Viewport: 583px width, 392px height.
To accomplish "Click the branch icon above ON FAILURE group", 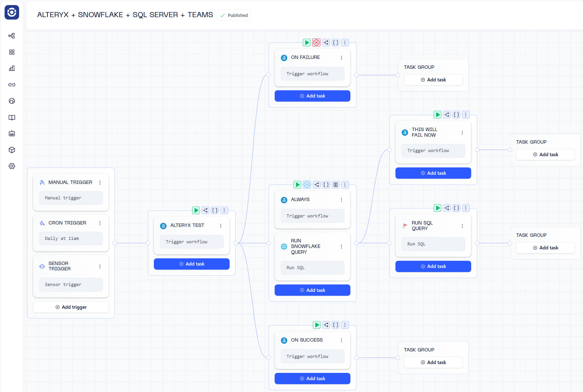I will click(x=326, y=42).
